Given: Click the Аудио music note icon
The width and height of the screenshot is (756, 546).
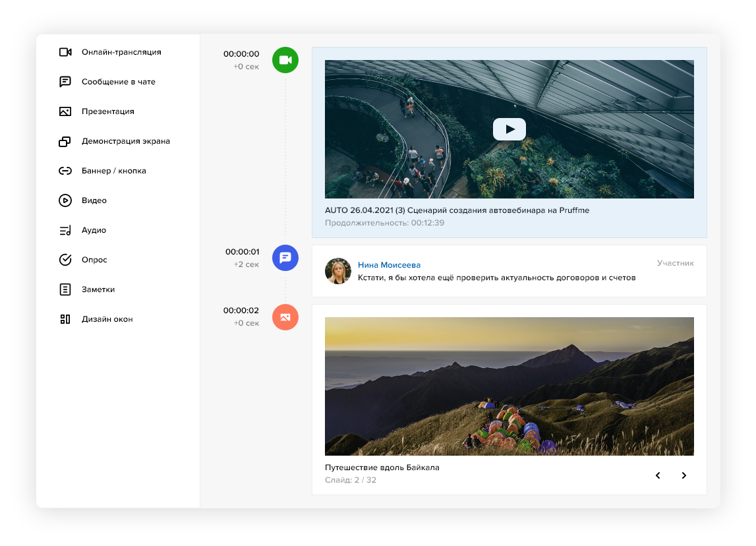Looking at the screenshot, I should tap(65, 230).
